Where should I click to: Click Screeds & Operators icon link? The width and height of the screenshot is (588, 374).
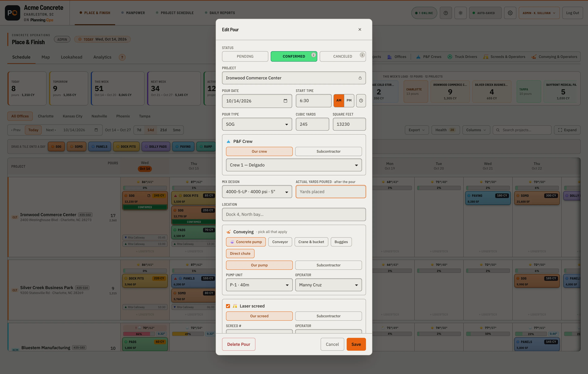pyautogui.click(x=504, y=57)
